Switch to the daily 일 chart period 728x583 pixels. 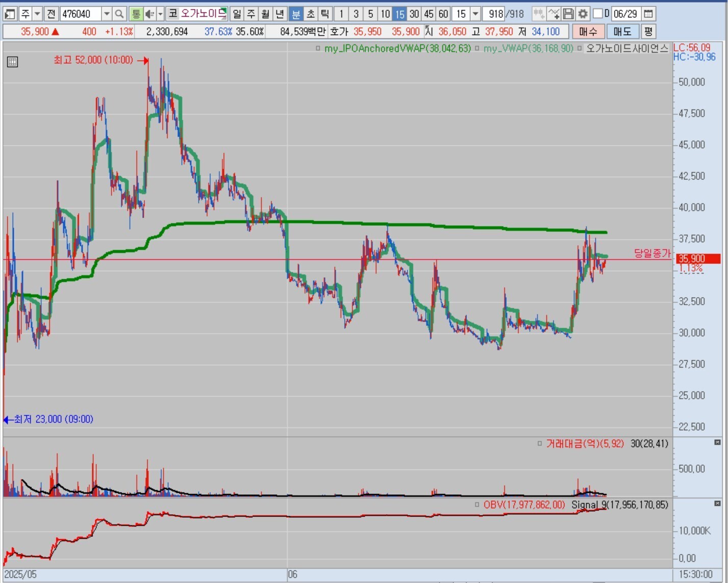(x=237, y=14)
